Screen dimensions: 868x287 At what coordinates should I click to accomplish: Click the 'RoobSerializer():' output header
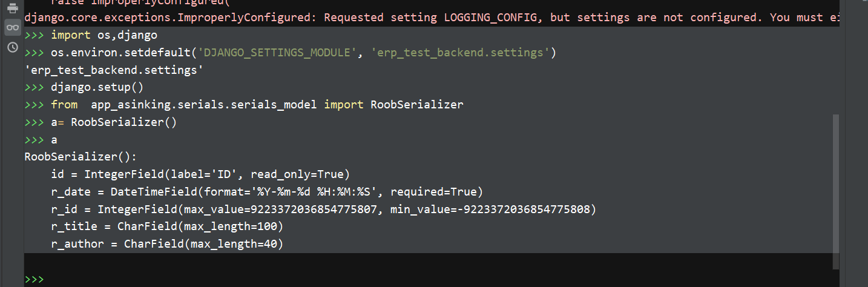81,157
